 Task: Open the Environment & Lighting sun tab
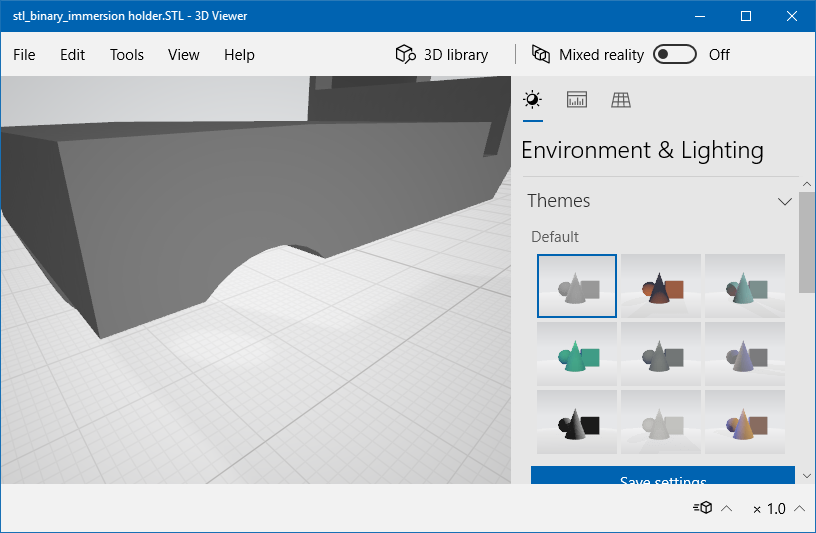pos(533,100)
